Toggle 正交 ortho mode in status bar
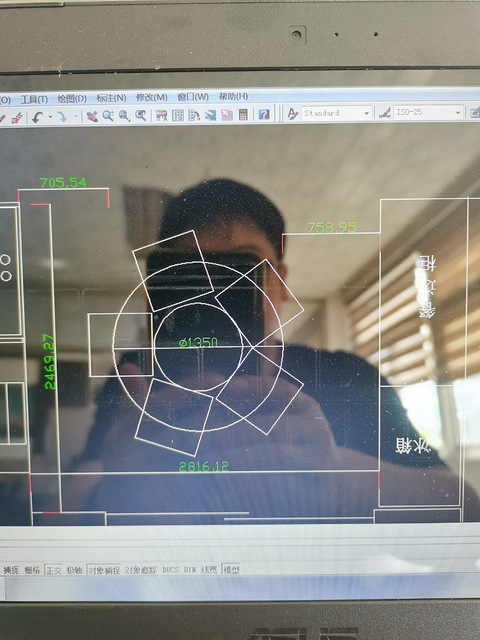This screenshot has width=480, height=640. tap(53, 570)
